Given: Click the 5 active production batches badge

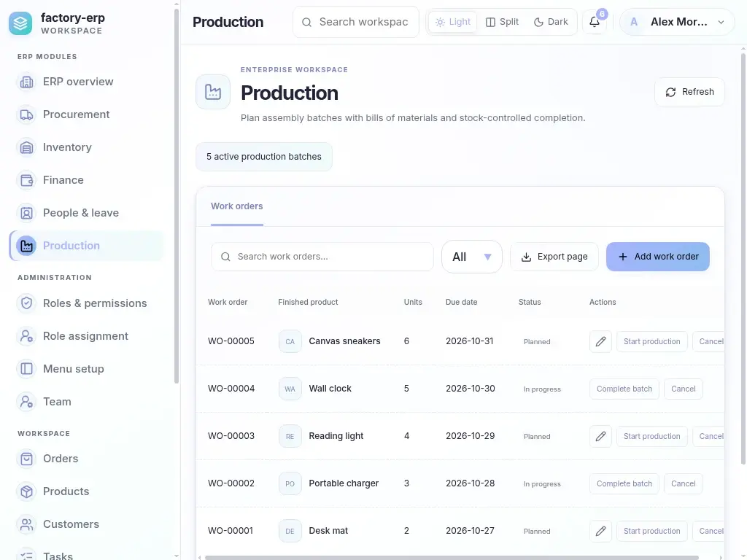Looking at the screenshot, I should click(x=264, y=157).
